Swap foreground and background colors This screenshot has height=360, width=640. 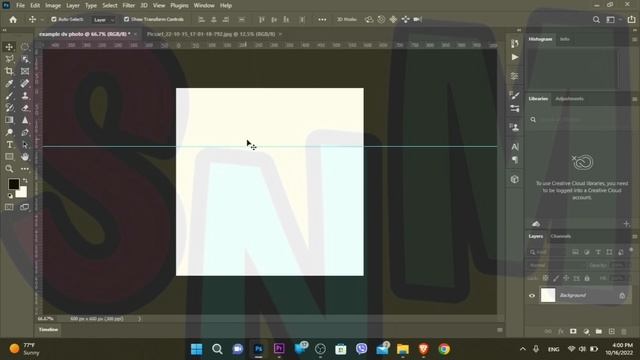click(25, 180)
